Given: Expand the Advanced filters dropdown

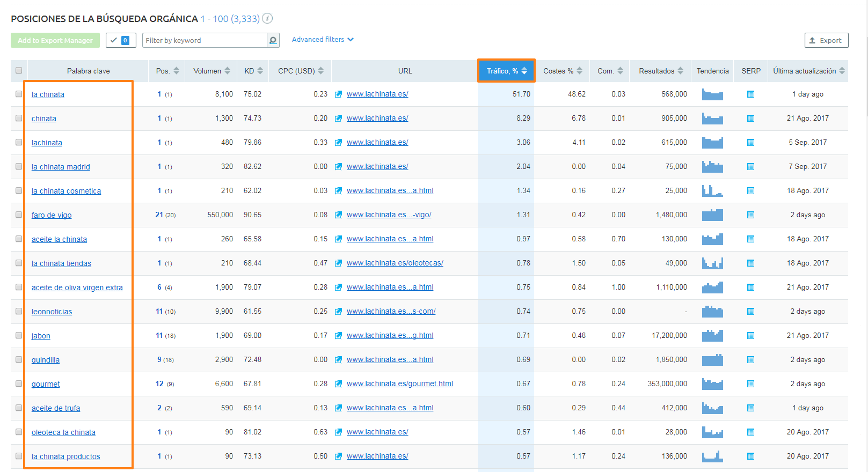Looking at the screenshot, I should [x=323, y=40].
